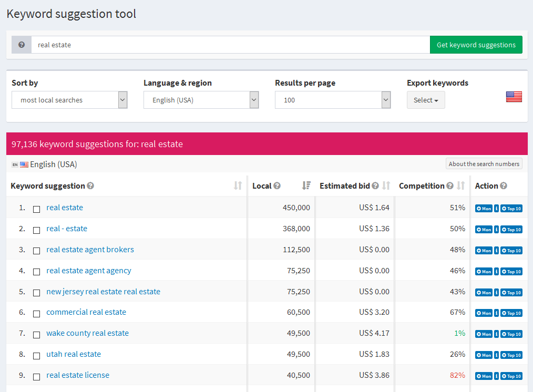Open the Export keywords 'Select' dropdown
Image resolution: width=533 pixels, height=392 pixels.
[x=426, y=99]
